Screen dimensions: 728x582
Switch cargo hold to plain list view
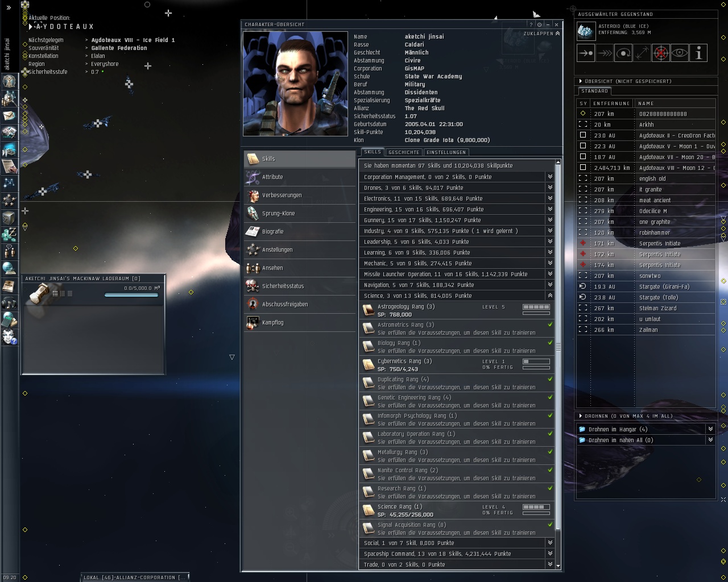(70, 293)
